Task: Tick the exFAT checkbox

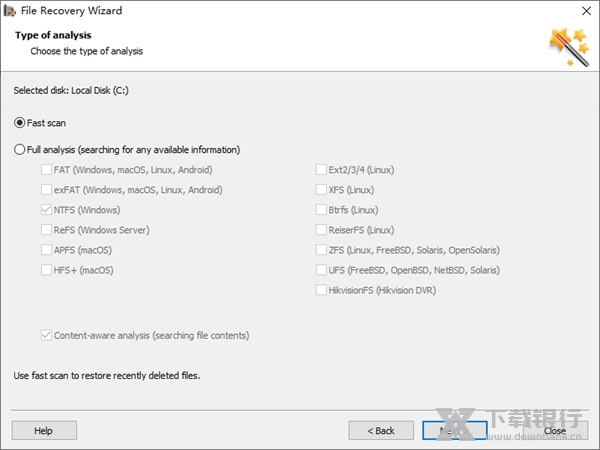Action: coord(47,190)
